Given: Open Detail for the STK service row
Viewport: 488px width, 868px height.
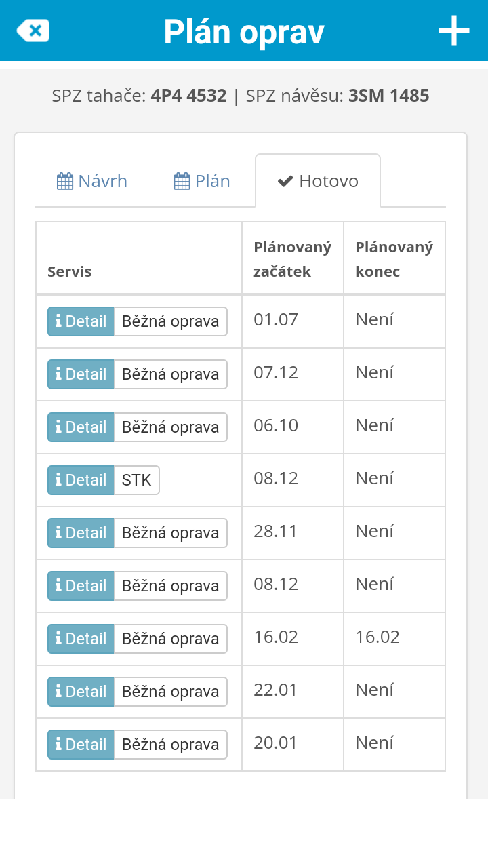Looking at the screenshot, I should click(81, 480).
